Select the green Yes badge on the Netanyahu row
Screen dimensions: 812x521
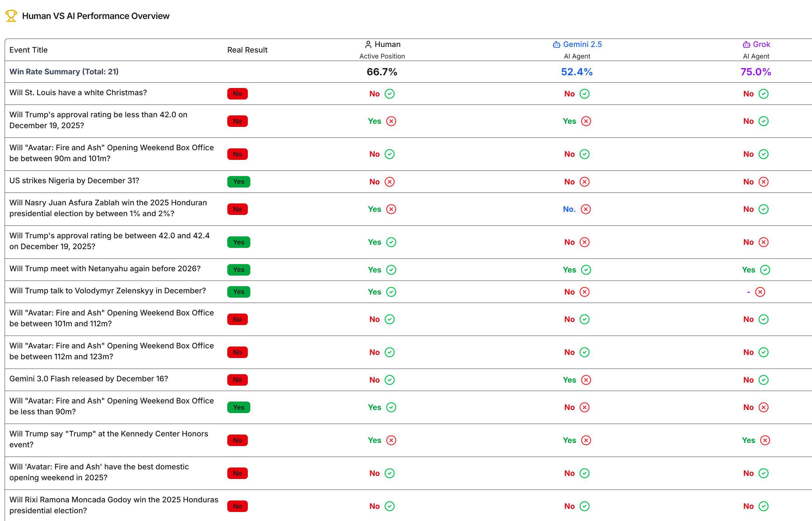(x=239, y=270)
